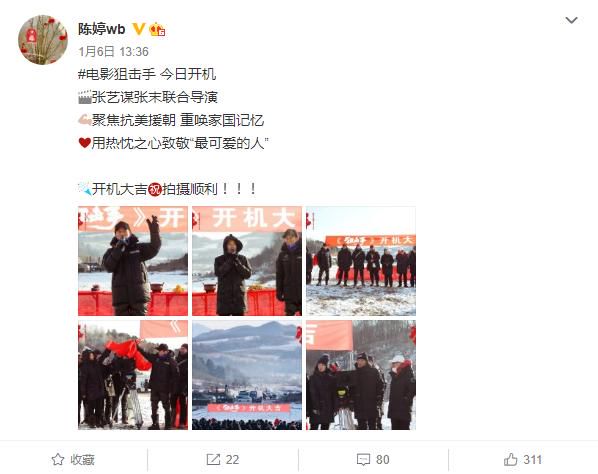Image resolution: width=598 pixels, height=474 pixels.
Task: Open the post options chevron menu
Action: (571, 20)
